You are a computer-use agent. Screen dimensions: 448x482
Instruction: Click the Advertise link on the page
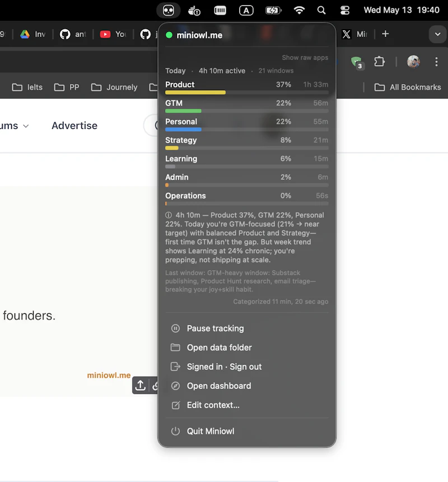click(74, 126)
